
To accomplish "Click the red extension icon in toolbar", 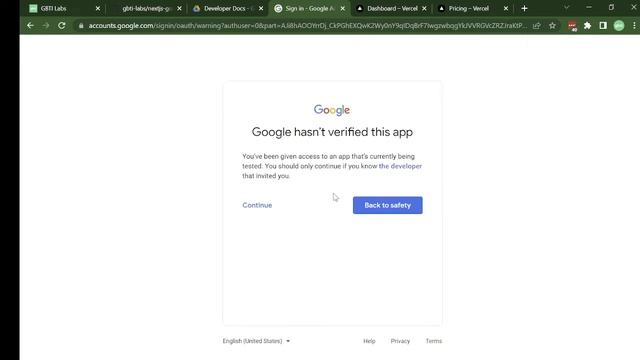I will (x=572, y=26).
